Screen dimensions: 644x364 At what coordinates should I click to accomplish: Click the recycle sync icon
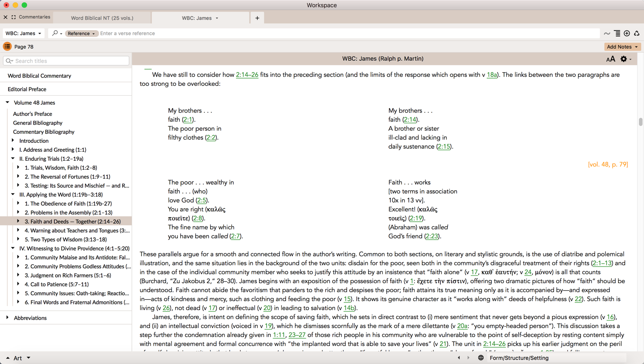(x=636, y=33)
